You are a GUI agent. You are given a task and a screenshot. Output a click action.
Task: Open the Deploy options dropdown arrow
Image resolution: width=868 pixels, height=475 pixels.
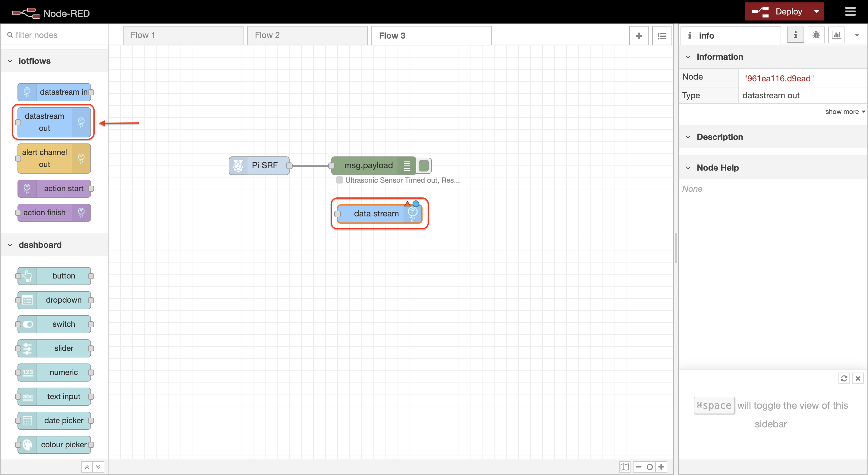[x=816, y=12]
